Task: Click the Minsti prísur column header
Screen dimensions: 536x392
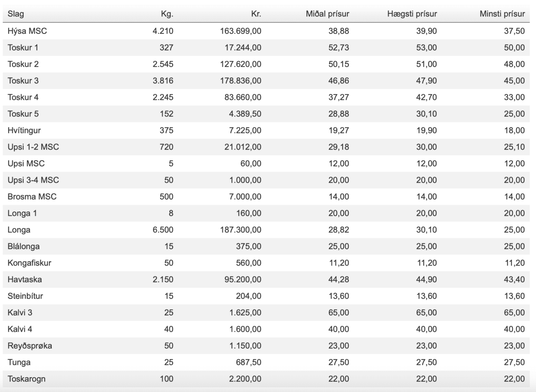Action: (502, 14)
